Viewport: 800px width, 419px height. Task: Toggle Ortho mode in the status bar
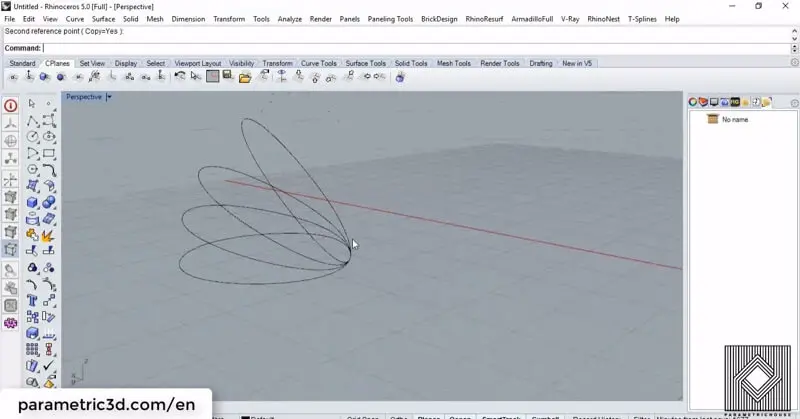tap(398, 416)
